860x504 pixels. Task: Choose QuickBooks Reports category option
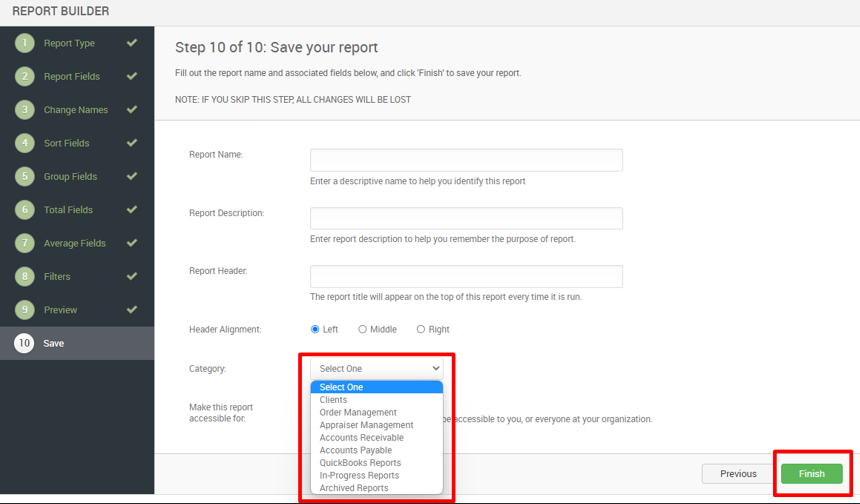coord(377,463)
